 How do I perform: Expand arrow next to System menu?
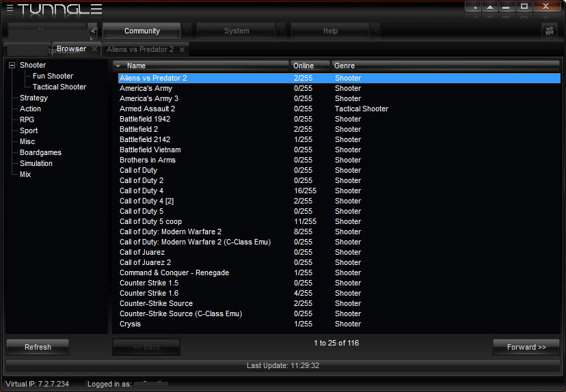pyautogui.click(x=282, y=31)
